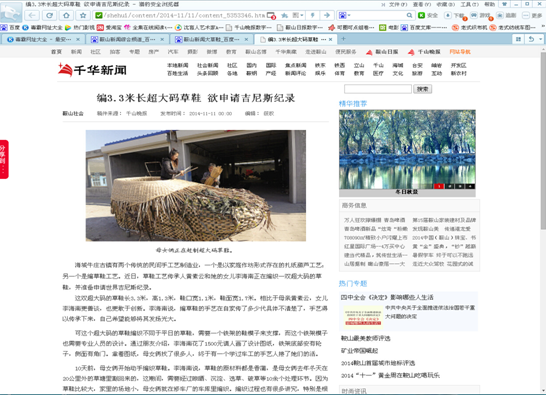This screenshot has width=546, height=396.
Task: Click the site search input field
Action: (378, 89)
